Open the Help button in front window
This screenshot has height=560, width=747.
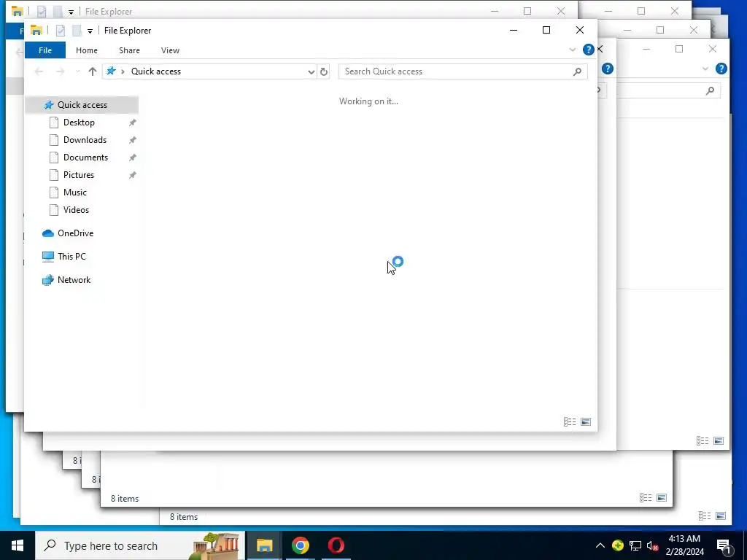(589, 50)
